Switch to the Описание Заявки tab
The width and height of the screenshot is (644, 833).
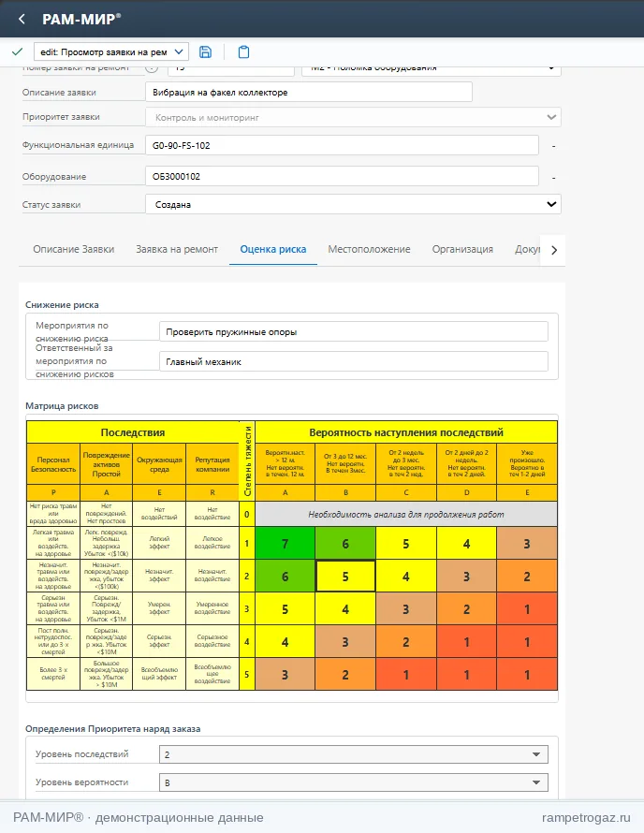pos(73,249)
